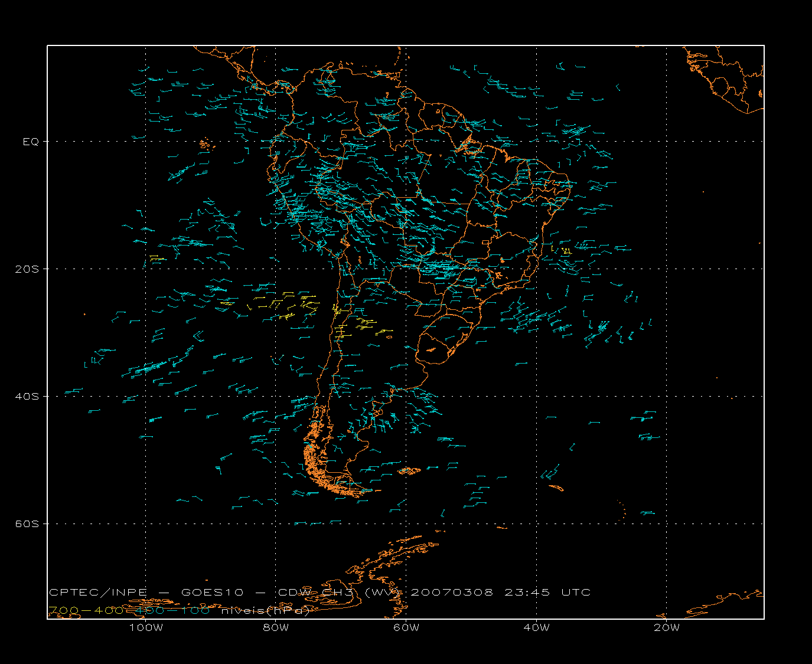
Task: Click the 20S latitude axis label
Action: pos(27,269)
